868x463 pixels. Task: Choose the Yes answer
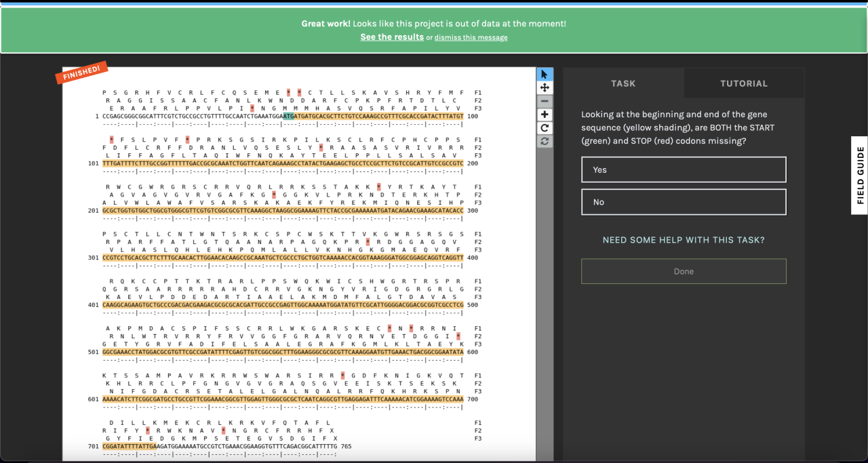pyautogui.click(x=684, y=169)
